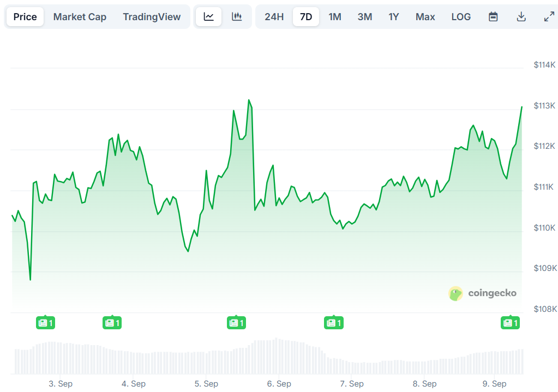Set the time range to 1Y

[394, 17]
